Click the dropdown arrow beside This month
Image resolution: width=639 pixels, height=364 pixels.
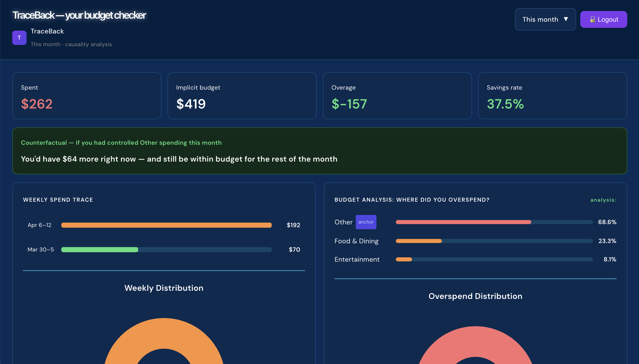click(566, 19)
